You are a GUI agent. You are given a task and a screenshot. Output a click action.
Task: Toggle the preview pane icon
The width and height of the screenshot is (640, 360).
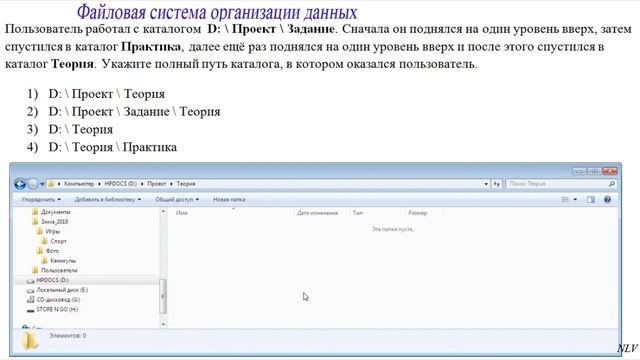pyautogui.click(x=591, y=200)
